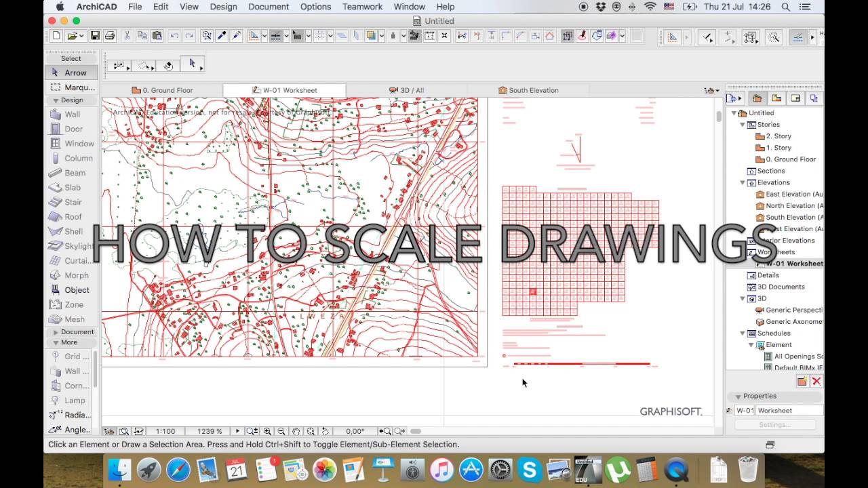
Task: Click the Redo arrow icon
Action: pyautogui.click(x=189, y=36)
